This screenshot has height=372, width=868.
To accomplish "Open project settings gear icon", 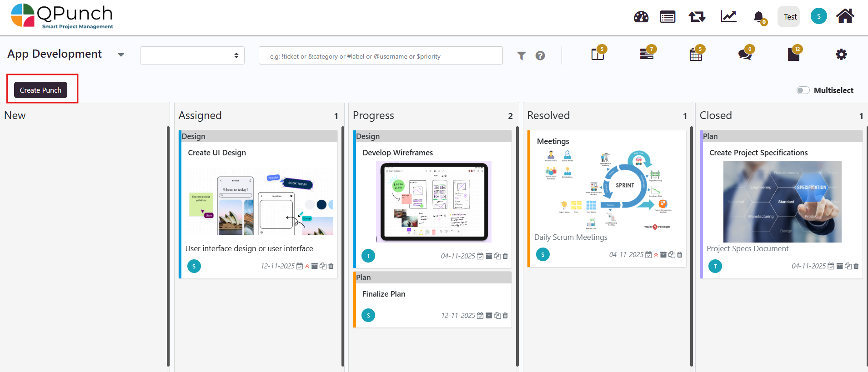I will pyautogui.click(x=841, y=55).
